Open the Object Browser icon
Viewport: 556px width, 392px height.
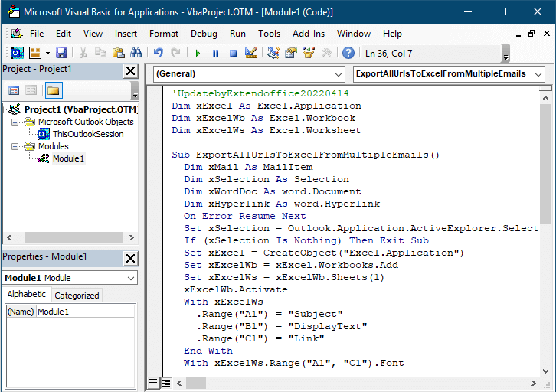309,53
